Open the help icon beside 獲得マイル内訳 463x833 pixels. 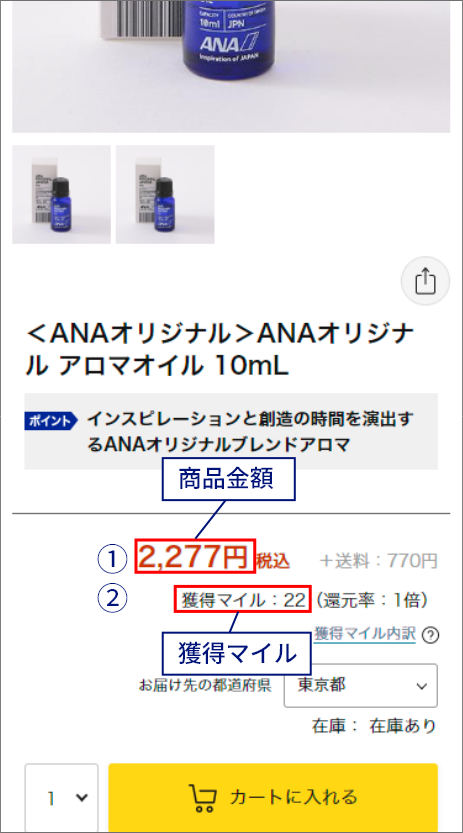tap(431, 635)
